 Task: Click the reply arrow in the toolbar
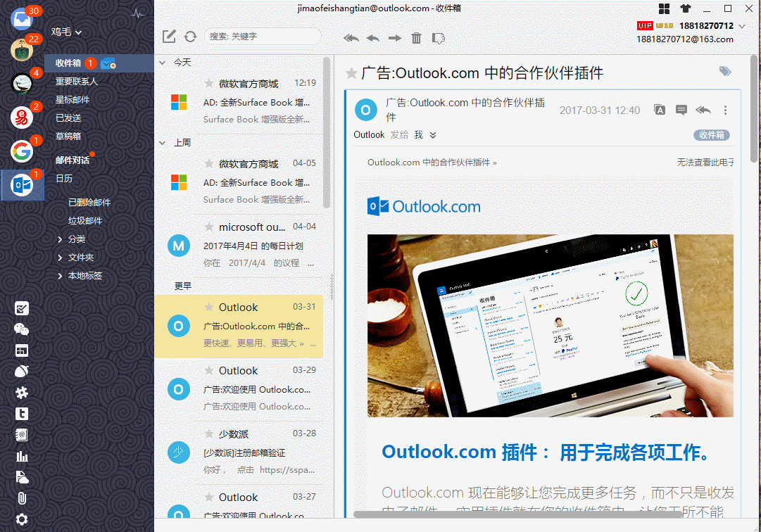click(372, 38)
